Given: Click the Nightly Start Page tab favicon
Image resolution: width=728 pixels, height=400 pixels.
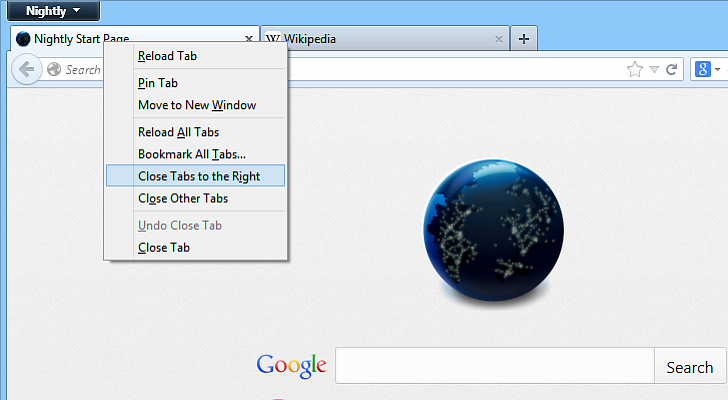Looking at the screenshot, I should coord(23,39).
